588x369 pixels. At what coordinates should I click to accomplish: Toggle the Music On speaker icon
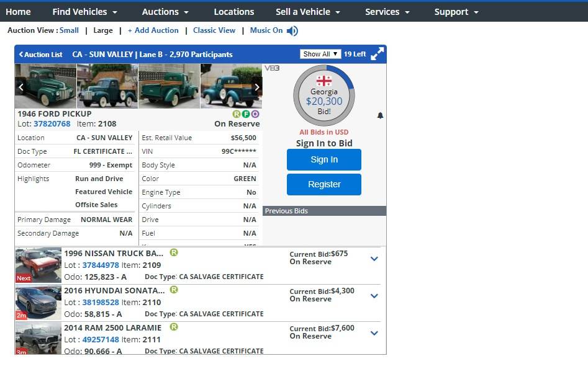tap(292, 31)
